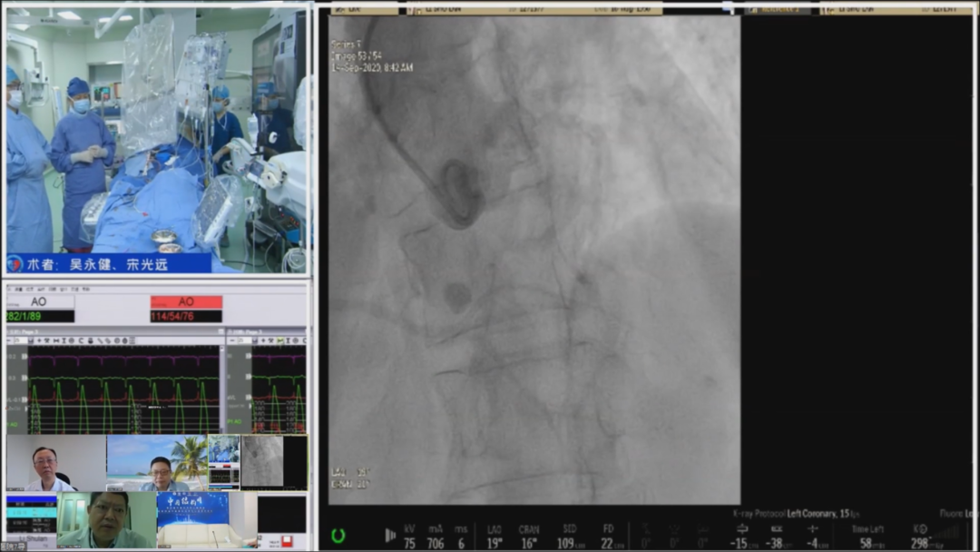The image size is (980, 552).
Task: Click the zoom value field in left waveform toolbar
Action: click(x=21, y=340)
